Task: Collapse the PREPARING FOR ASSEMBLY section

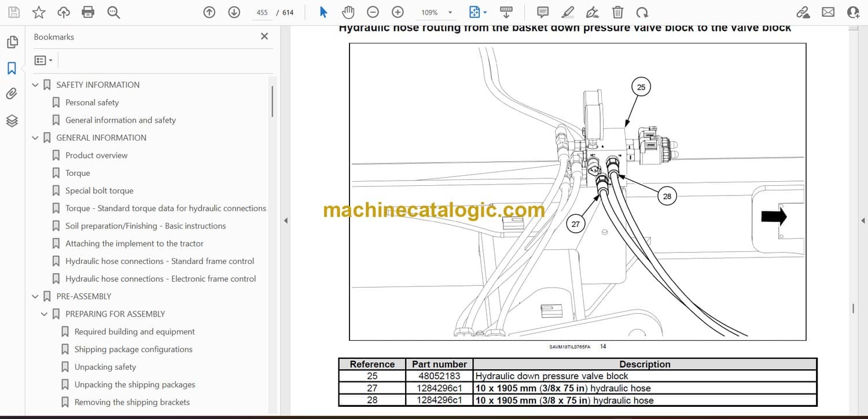Action: [x=45, y=314]
